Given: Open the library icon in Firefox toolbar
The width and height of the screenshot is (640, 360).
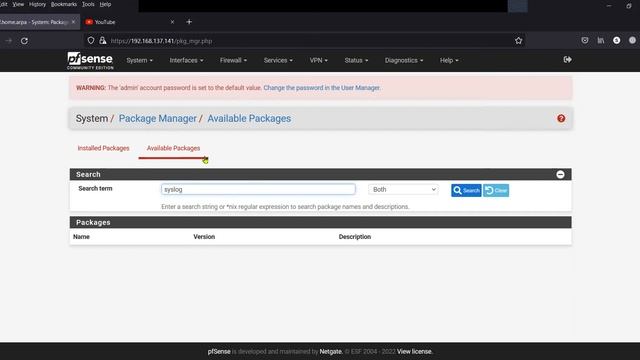Looking at the screenshot, I should point(601,40).
